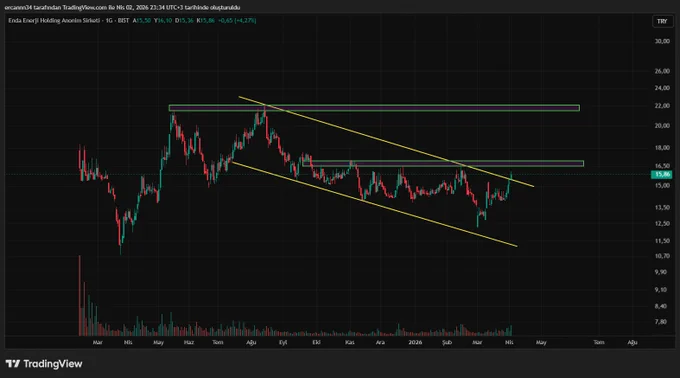Click the Kas month label
This screenshot has width=680, height=378.
pos(350,342)
